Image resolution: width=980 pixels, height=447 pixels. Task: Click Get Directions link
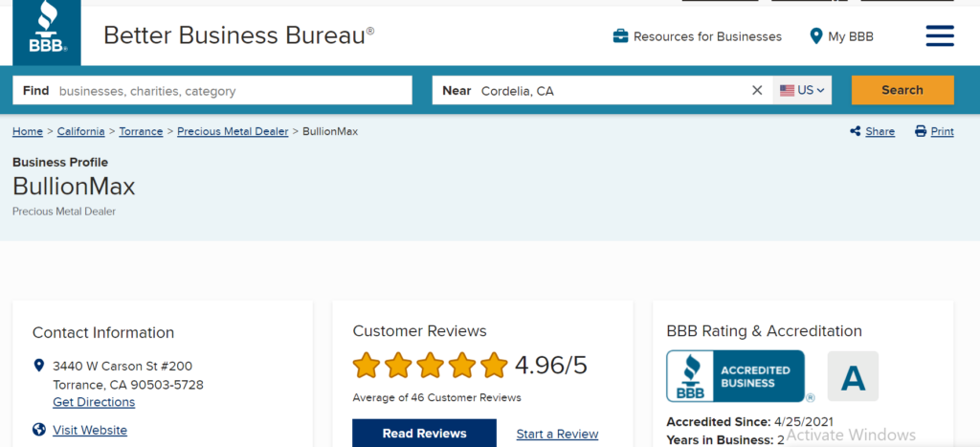(94, 402)
